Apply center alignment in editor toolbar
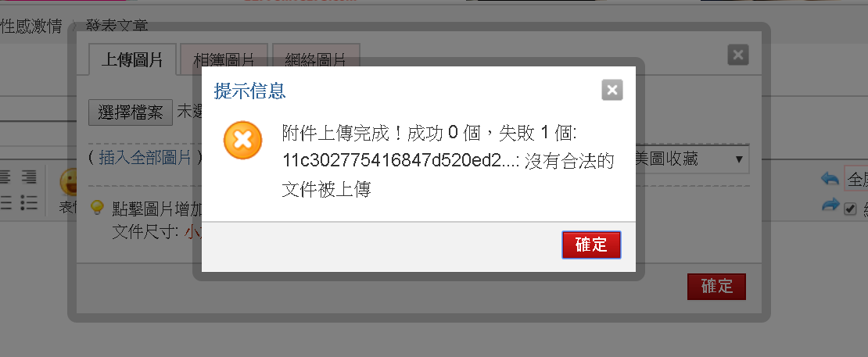The width and height of the screenshot is (868, 357). coord(5,177)
